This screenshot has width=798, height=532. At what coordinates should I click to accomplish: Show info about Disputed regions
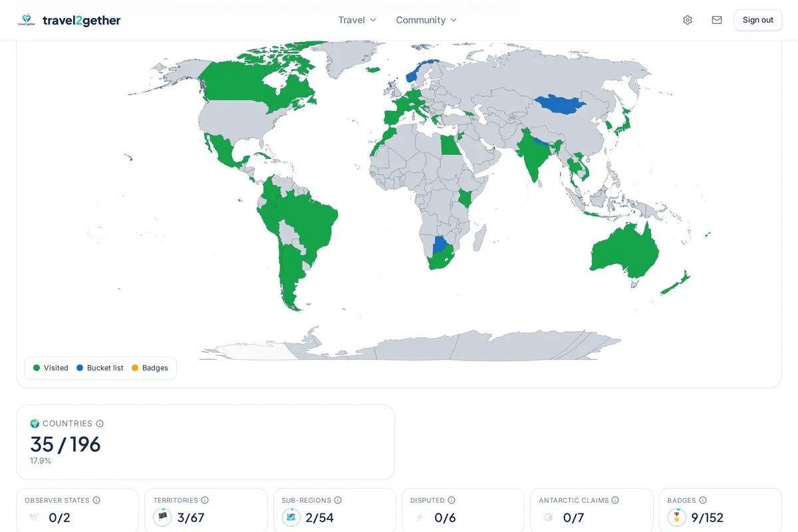[x=452, y=500]
